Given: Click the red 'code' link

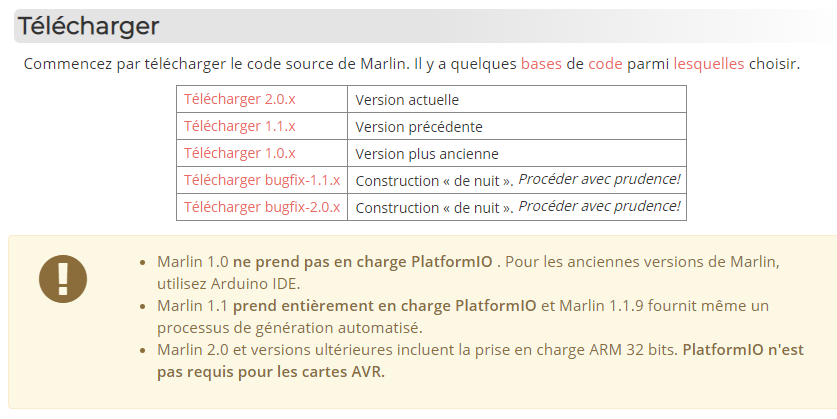Looking at the screenshot, I should pyautogui.click(x=605, y=64).
